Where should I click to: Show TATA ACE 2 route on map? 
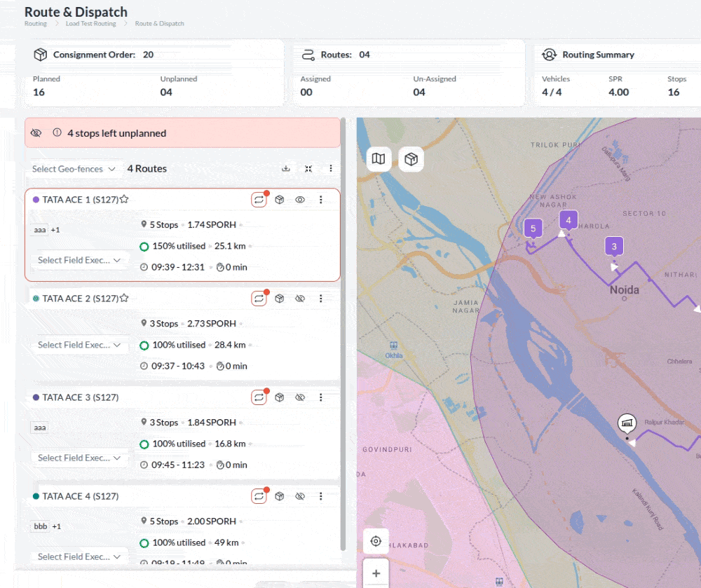click(x=300, y=299)
